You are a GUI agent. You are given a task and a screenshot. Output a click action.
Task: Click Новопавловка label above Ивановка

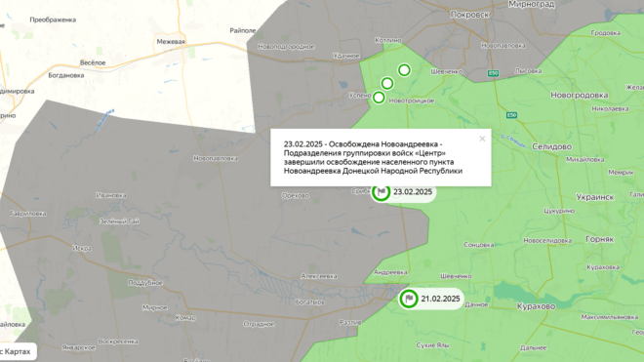point(216,158)
